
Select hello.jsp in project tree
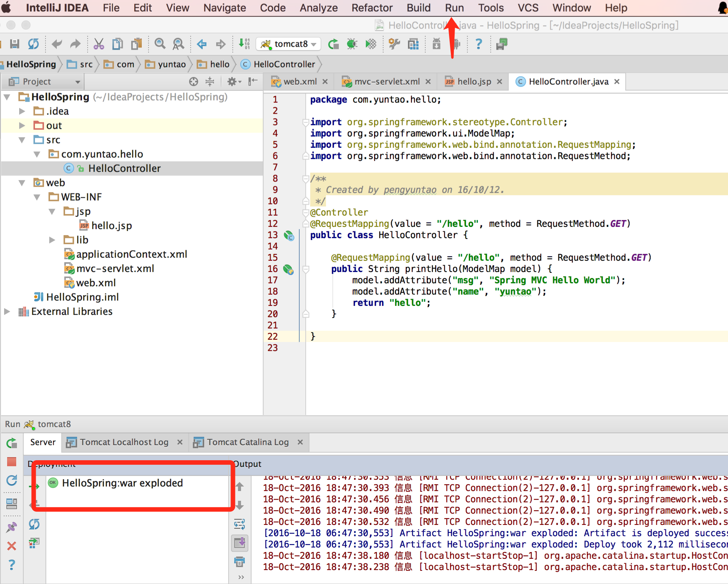(112, 226)
